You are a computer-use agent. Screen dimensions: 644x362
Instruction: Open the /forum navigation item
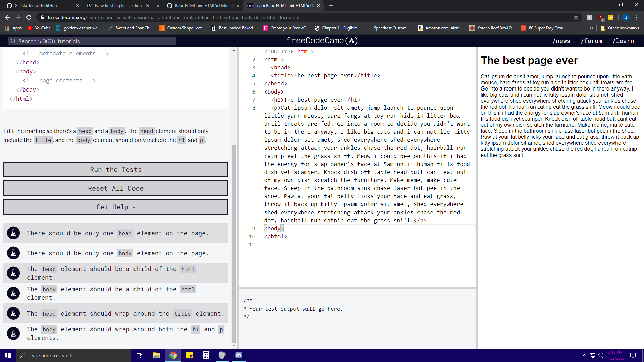pyautogui.click(x=592, y=41)
